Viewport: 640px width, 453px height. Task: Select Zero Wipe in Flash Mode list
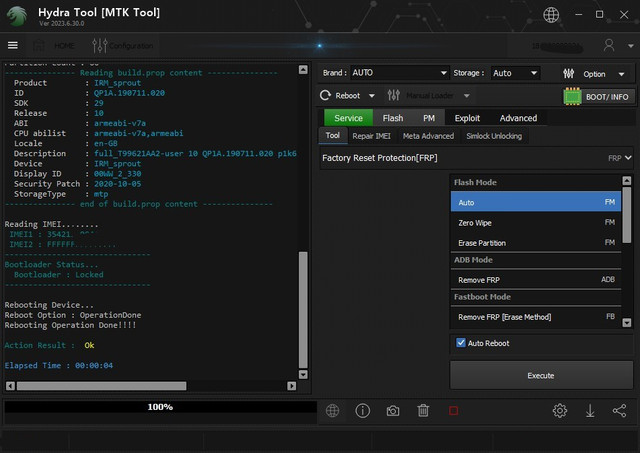coord(475,223)
